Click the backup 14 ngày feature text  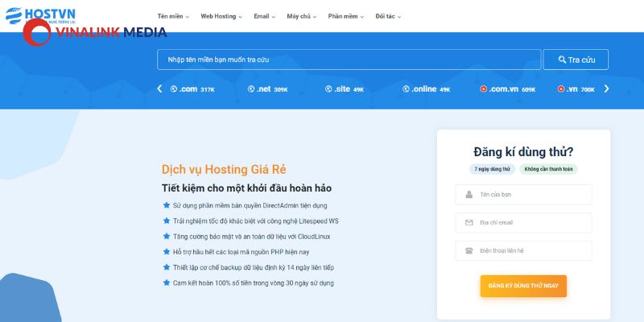[x=254, y=267]
